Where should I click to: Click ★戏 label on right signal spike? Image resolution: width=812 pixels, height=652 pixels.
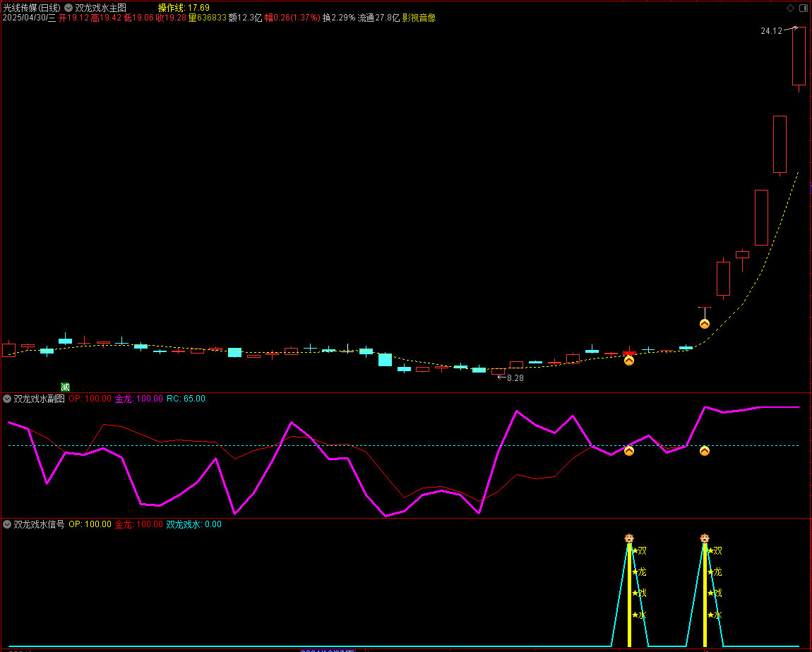click(x=715, y=593)
